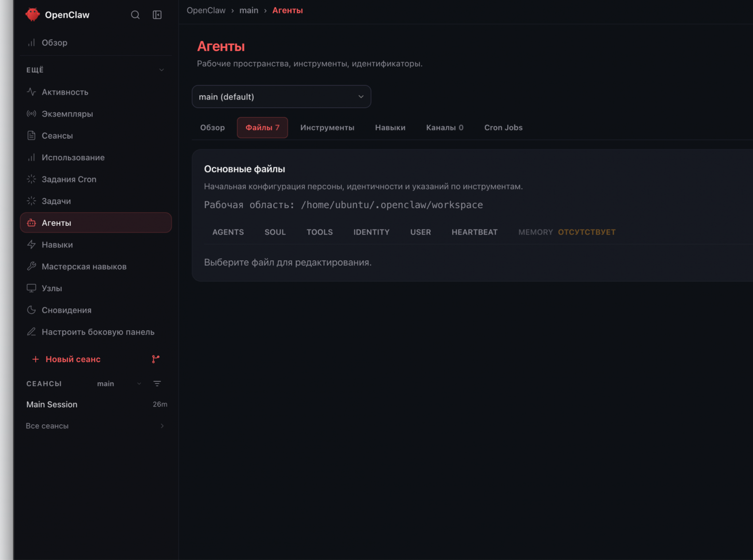
Task: Open Сновидения in the sidebar
Action: pos(96,309)
